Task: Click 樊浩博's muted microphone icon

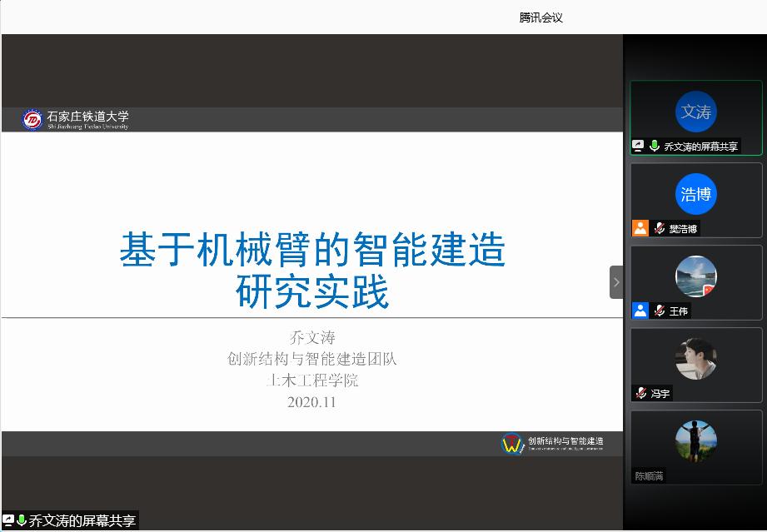Action: [x=660, y=228]
